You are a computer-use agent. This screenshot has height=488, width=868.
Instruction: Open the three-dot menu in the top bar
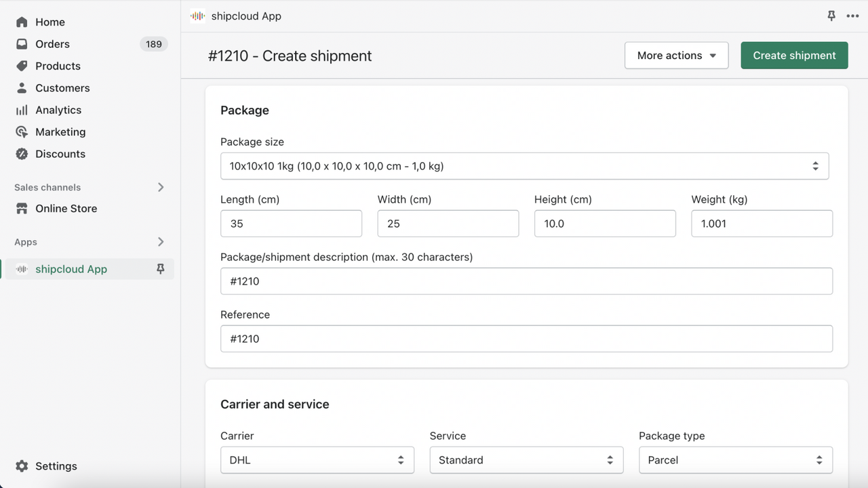pyautogui.click(x=852, y=16)
